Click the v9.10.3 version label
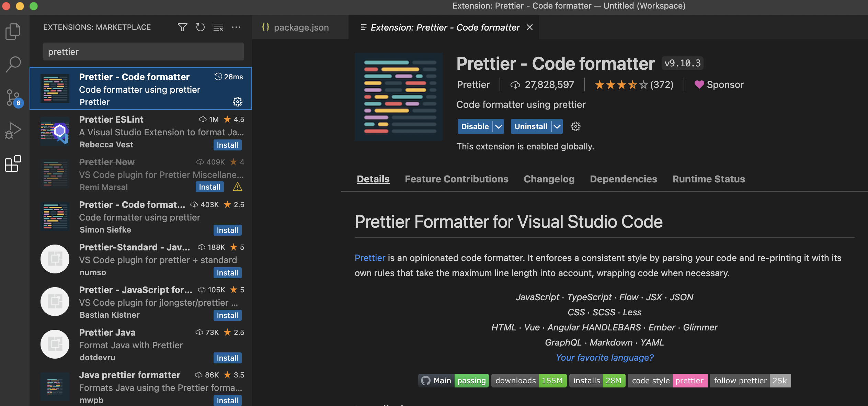 click(x=683, y=63)
